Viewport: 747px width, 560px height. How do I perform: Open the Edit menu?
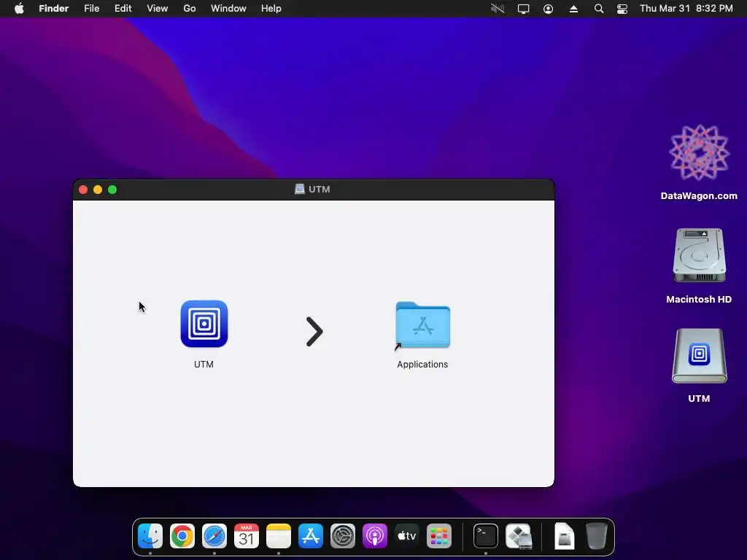click(x=123, y=9)
